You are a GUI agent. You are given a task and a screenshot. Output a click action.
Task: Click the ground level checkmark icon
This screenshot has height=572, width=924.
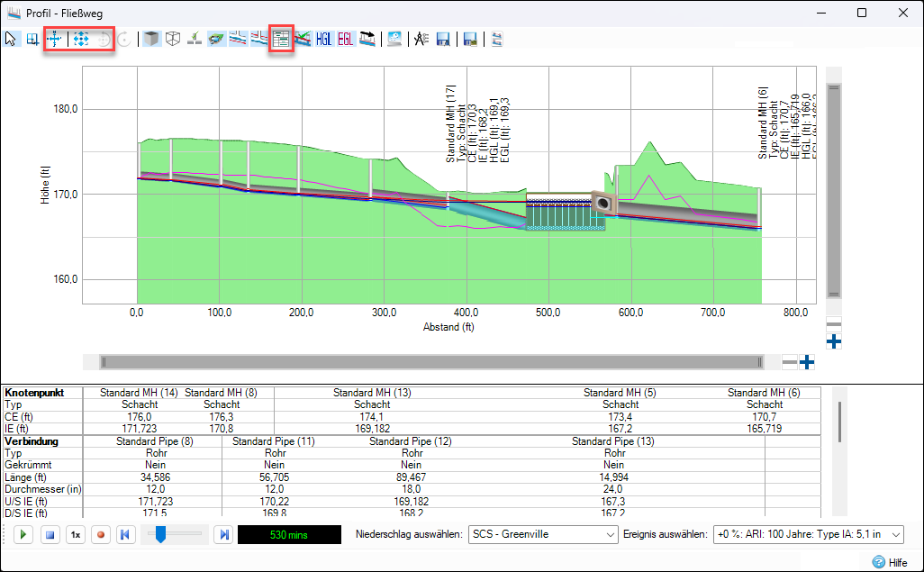(x=195, y=40)
